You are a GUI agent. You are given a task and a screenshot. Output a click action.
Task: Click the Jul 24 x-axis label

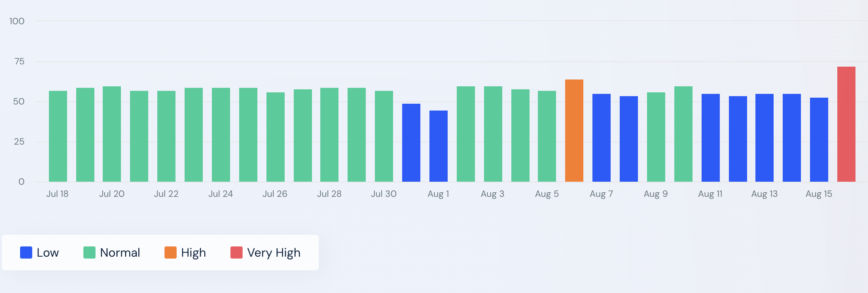point(221,194)
